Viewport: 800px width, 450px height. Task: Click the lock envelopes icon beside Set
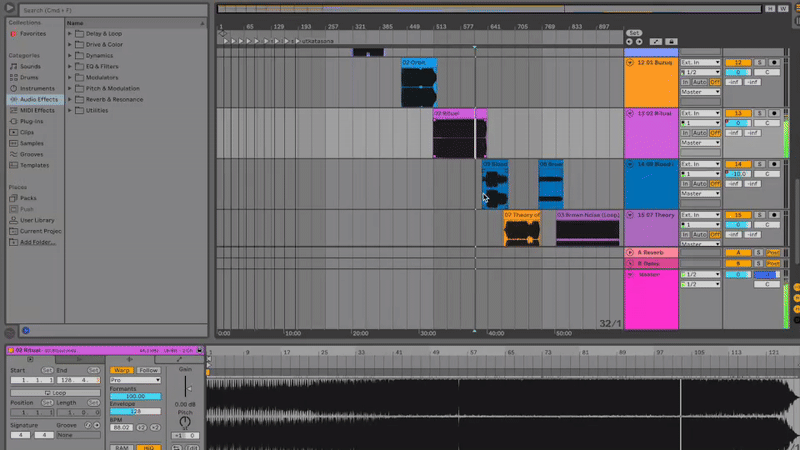[671, 42]
